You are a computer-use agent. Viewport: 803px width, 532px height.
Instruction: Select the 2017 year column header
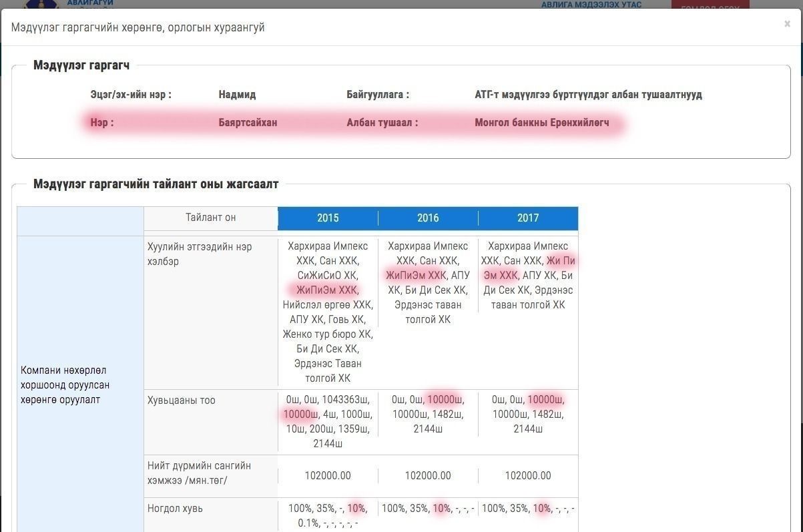527,218
